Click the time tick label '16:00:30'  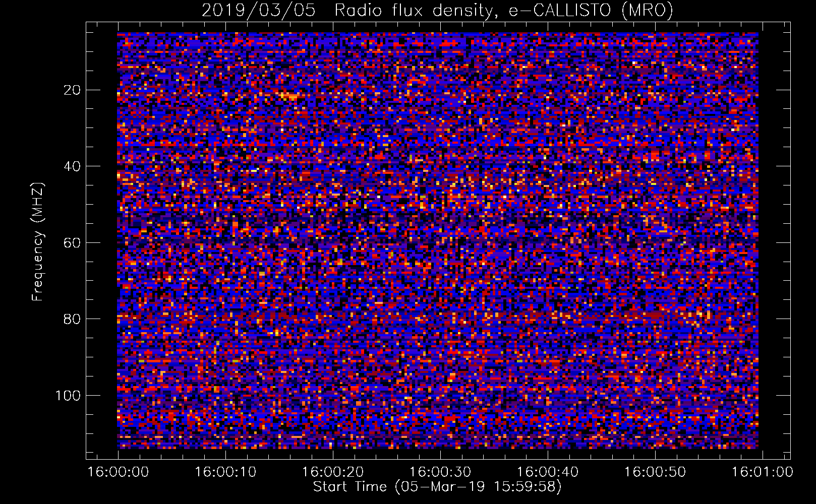440,472
